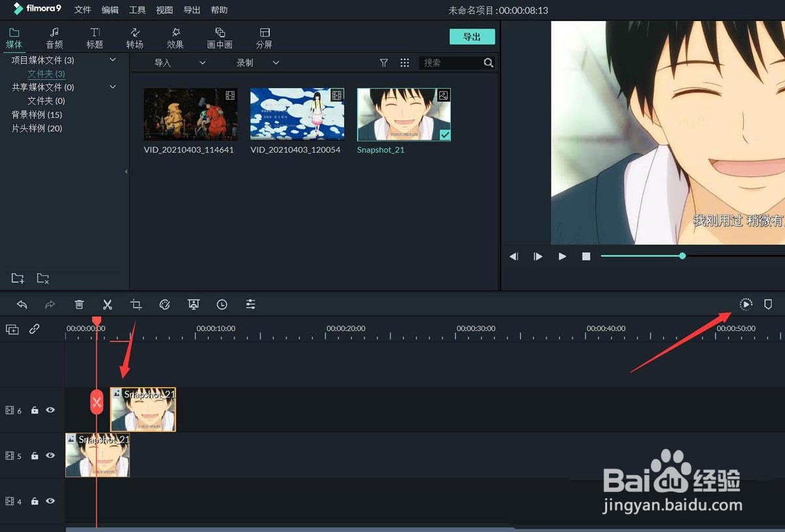This screenshot has height=532, width=785.
Task: Switch to the 画中画 tab
Action: (x=220, y=38)
